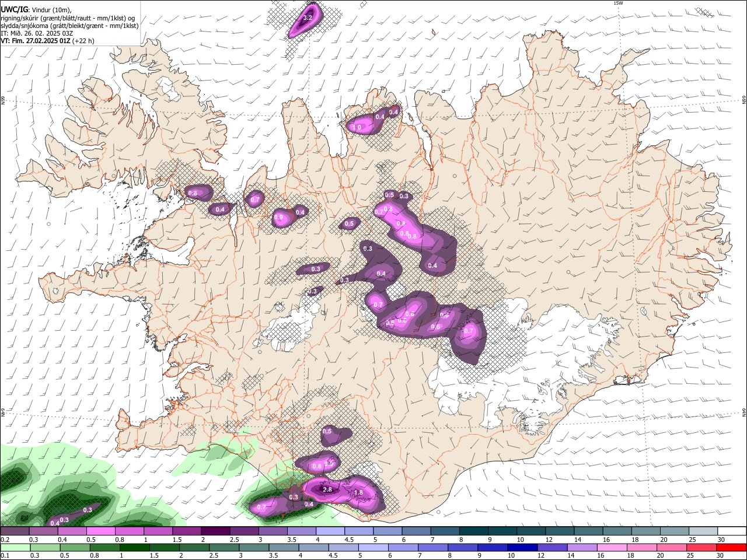Click the 0.2 label on the snow scale

(4, 540)
